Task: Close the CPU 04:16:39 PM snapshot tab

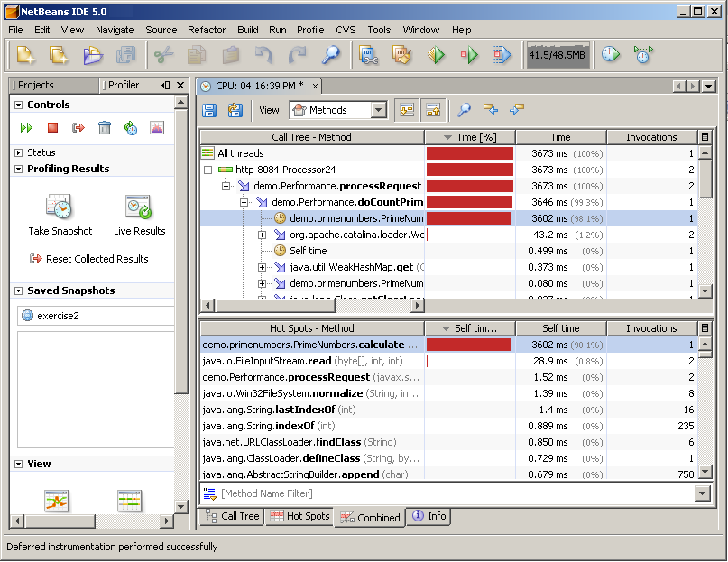Action: [x=315, y=86]
